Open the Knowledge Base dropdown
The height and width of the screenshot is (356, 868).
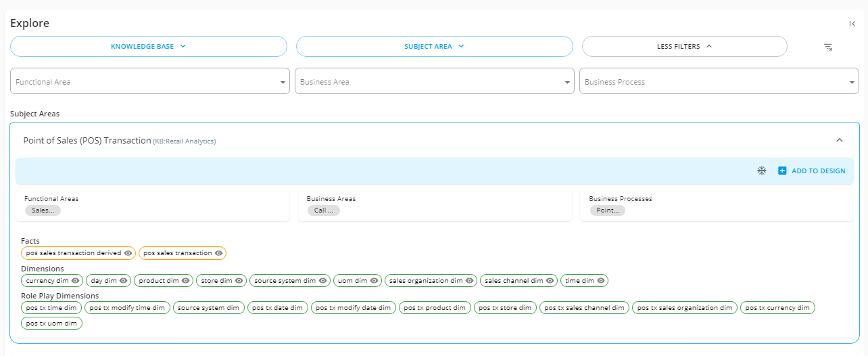pos(149,47)
